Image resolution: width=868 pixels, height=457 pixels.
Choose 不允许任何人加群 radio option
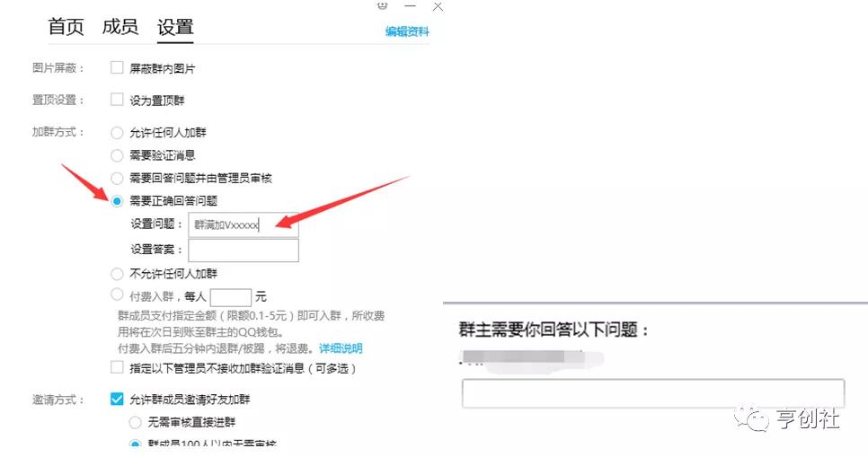pos(117,274)
